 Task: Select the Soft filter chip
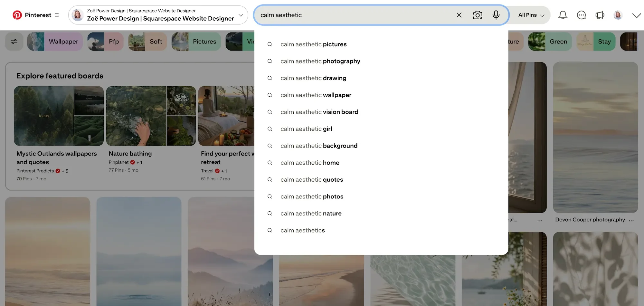[x=147, y=42]
